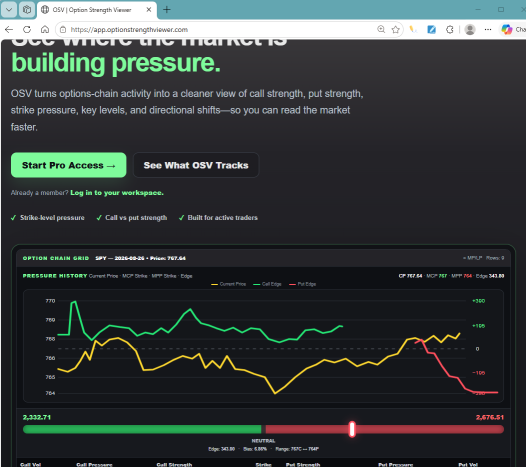Go to the browser home page
Viewport: 526px width, 467px height.
[x=45, y=30]
